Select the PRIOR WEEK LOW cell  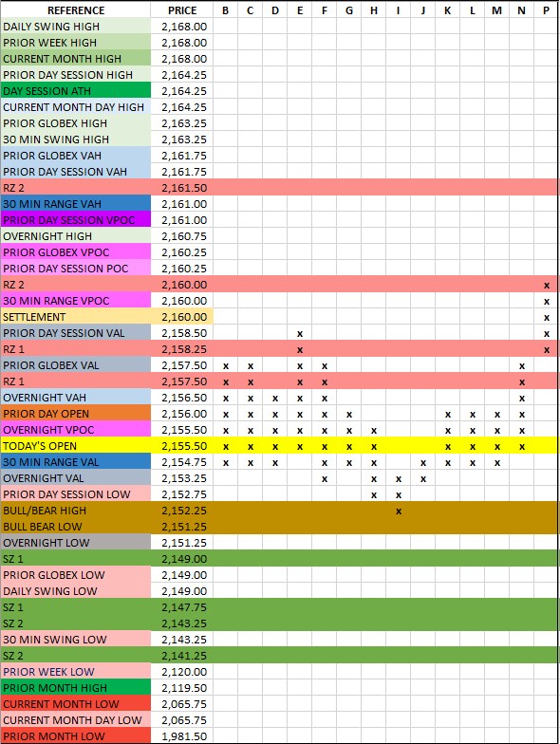click(x=76, y=672)
